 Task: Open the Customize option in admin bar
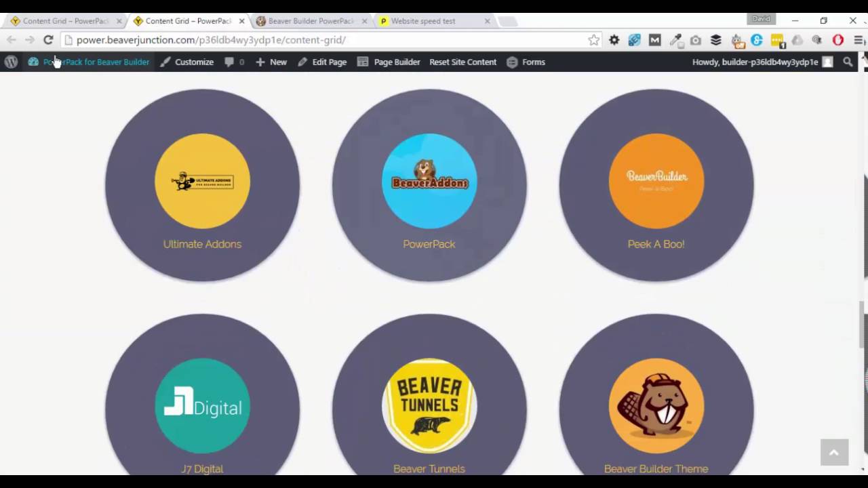pyautogui.click(x=187, y=62)
